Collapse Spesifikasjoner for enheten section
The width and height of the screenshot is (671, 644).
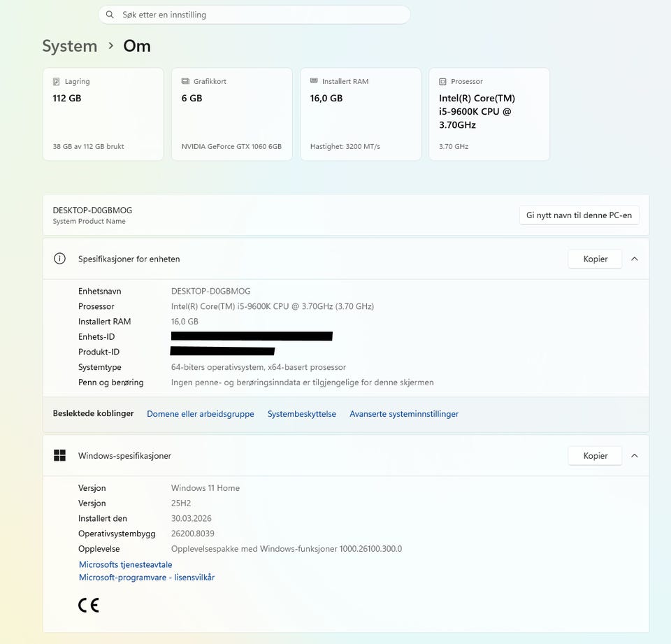(635, 259)
